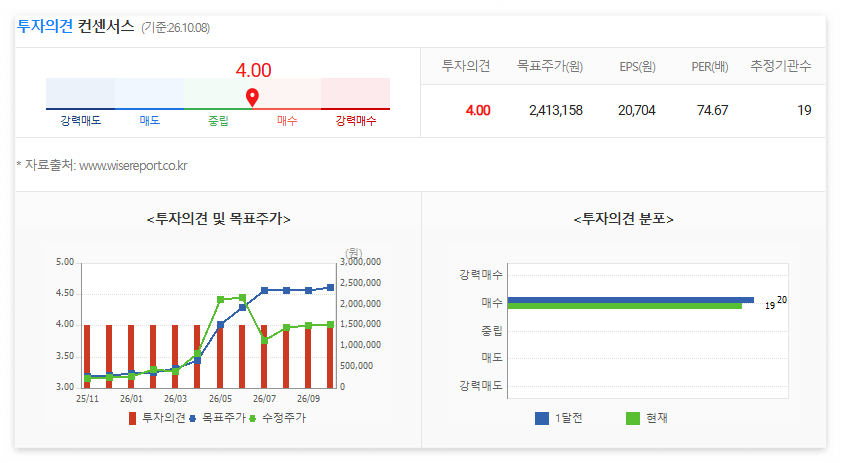The image size is (841, 463).
Task: Click the blue 목표주가 legend marker
Action: 193,418
